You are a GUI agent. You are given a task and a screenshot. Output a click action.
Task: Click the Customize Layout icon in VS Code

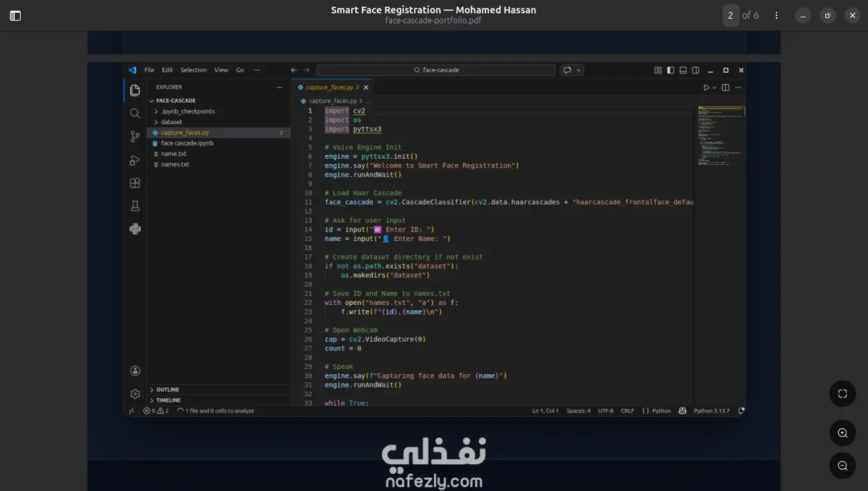(658, 70)
